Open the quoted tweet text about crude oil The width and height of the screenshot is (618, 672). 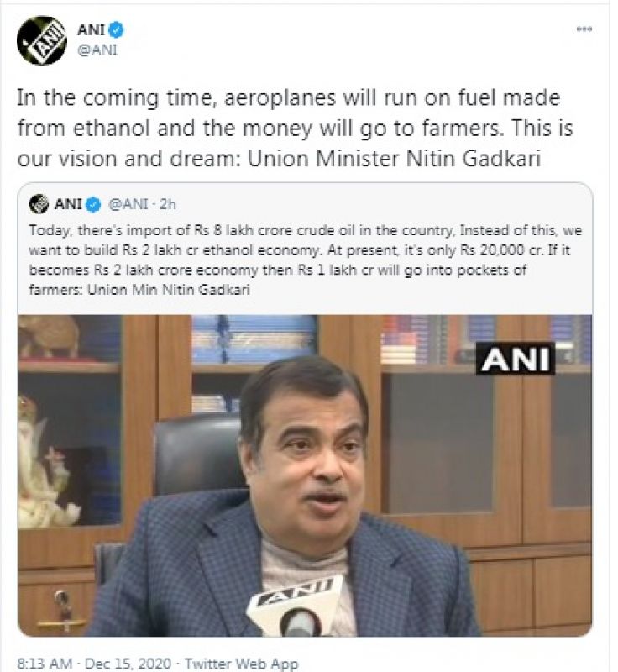[x=302, y=259]
